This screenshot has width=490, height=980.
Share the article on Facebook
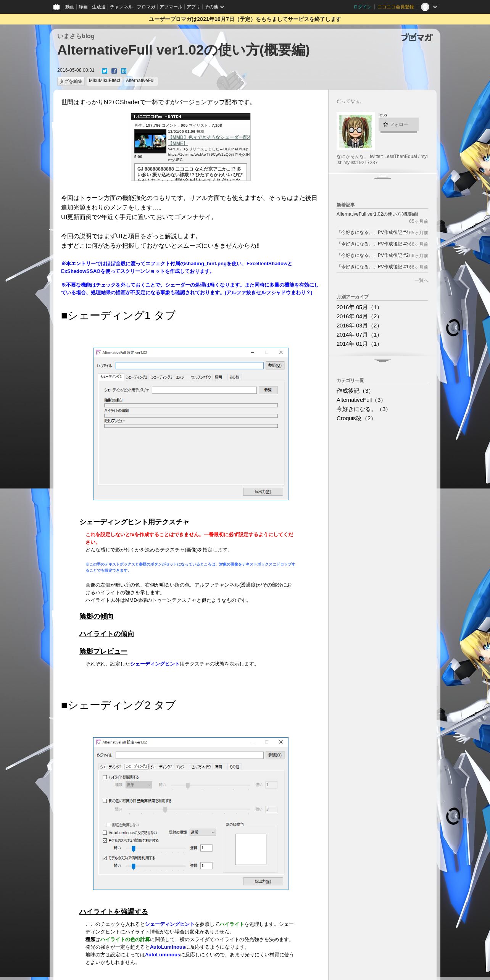tap(114, 71)
